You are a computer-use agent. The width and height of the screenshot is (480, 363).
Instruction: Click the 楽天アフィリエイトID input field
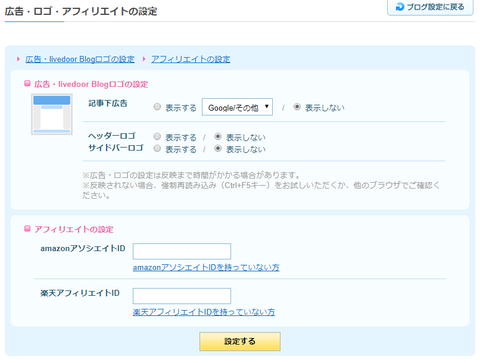(x=182, y=296)
